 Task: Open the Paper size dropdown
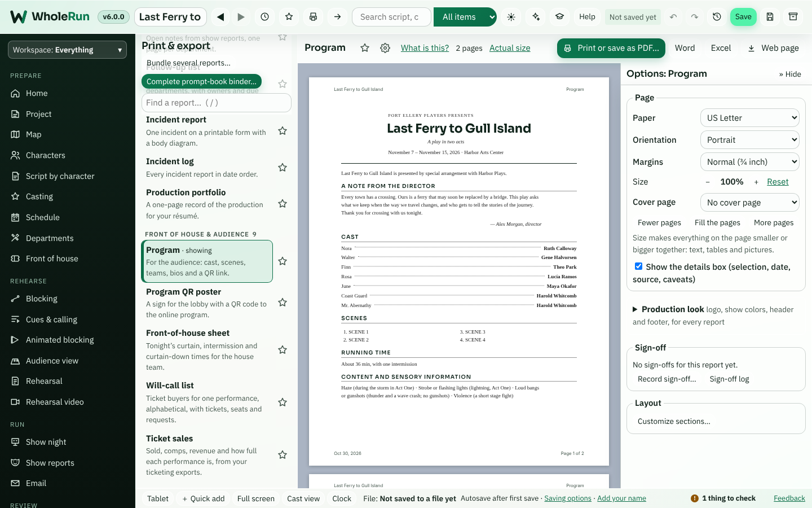pyautogui.click(x=750, y=118)
